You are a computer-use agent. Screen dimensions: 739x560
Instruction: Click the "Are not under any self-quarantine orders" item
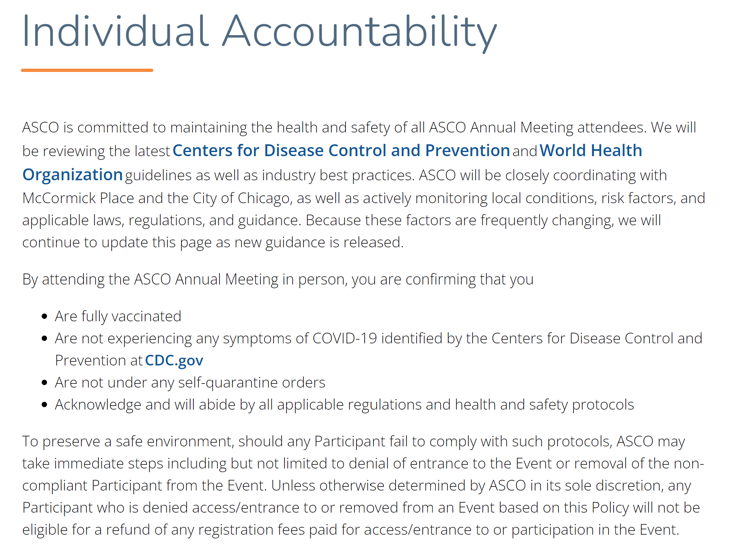(190, 383)
